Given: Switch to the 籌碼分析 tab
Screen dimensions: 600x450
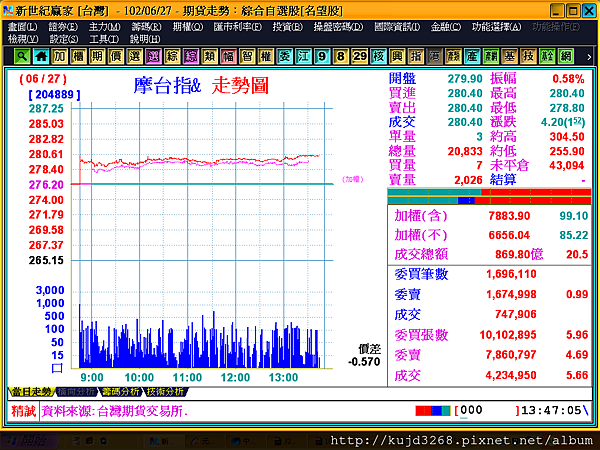Looking at the screenshot, I should point(121,392).
